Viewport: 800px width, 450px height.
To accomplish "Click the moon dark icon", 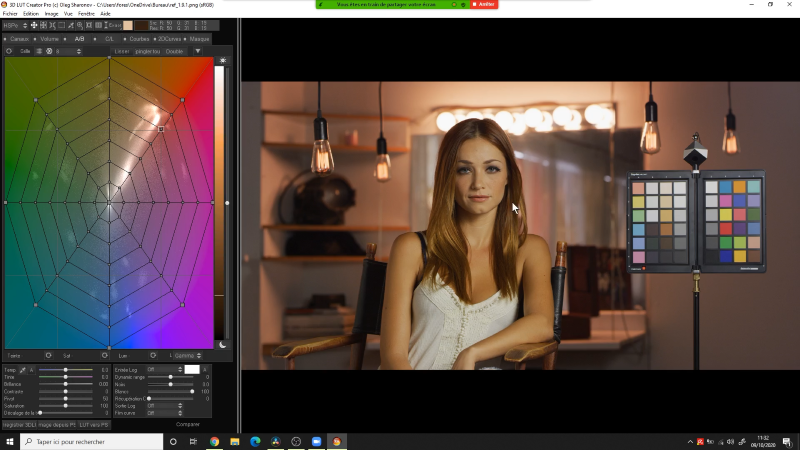I will point(222,345).
